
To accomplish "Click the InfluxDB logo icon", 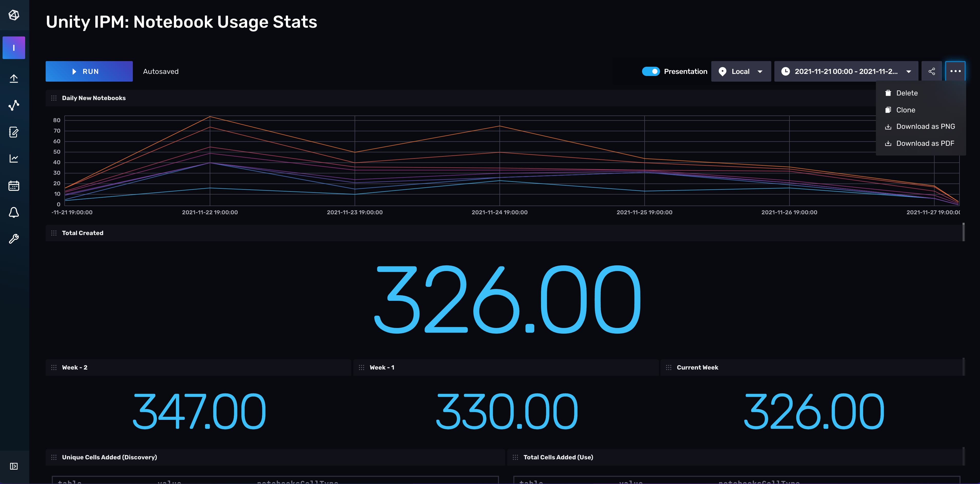I will [14, 15].
